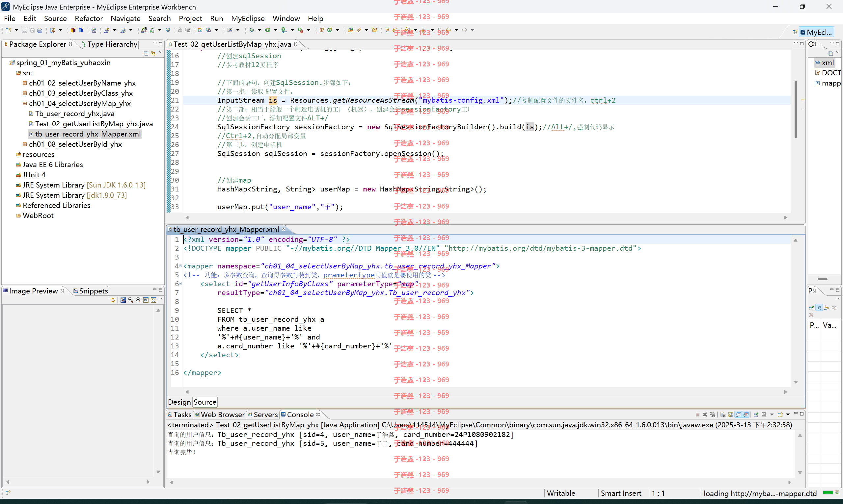The width and height of the screenshot is (843, 504).
Task: Click Clear Console icon
Action: (x=723, y=415)
